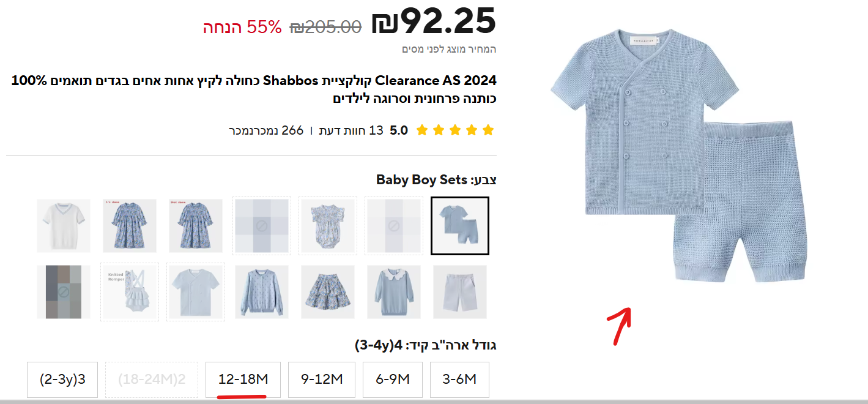The width and height of the screenshot is (868, 404).
Task: Click the five-star rating icons
Action: coord(454,130)
